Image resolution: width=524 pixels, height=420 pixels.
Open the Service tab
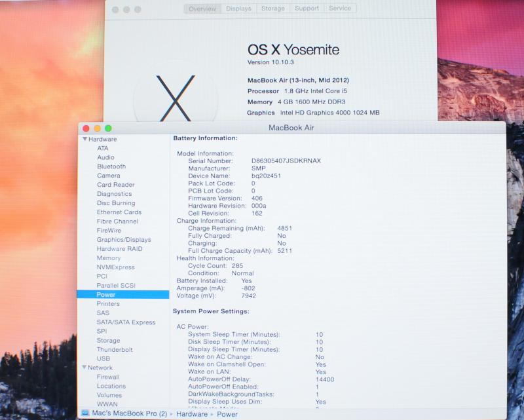point(340,9)
